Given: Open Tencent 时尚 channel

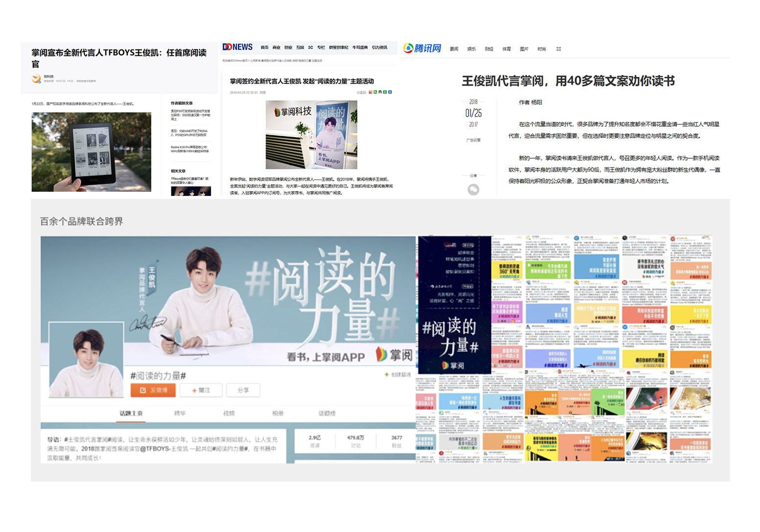Looking at the screenshot, I should tap(542, 49).
